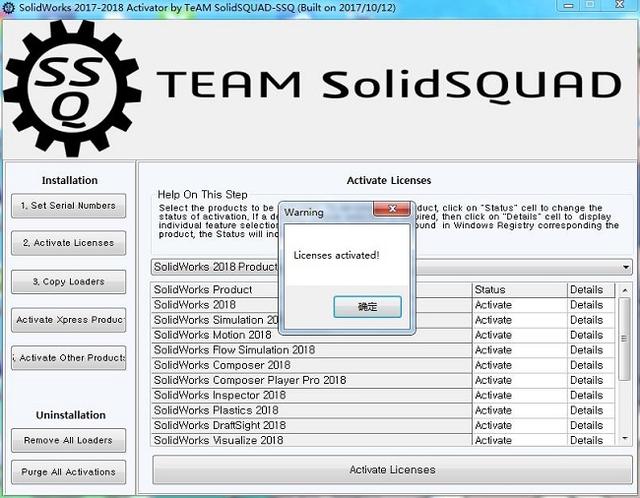
Task: Toggle Status cell for SolidWorks Motion 2018
Action: click(x=520, y=335)
